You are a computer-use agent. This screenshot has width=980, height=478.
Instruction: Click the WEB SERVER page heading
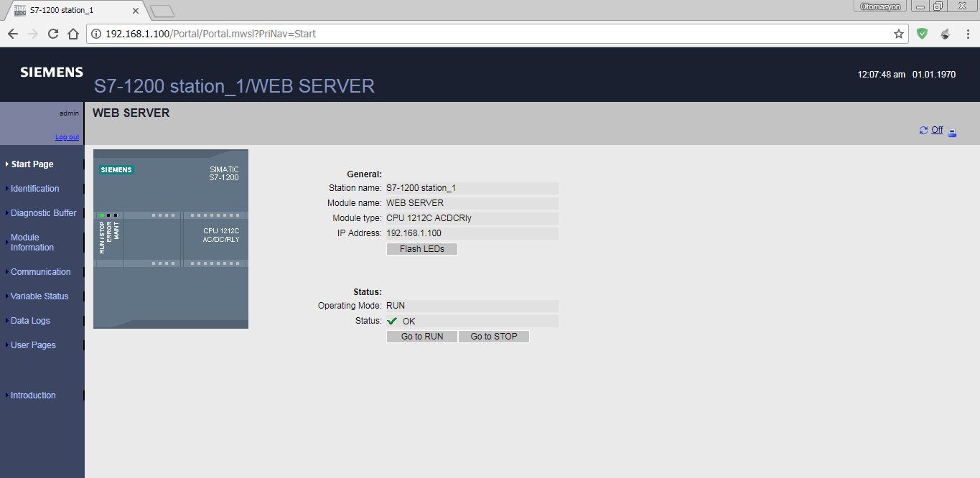point(131,113)
